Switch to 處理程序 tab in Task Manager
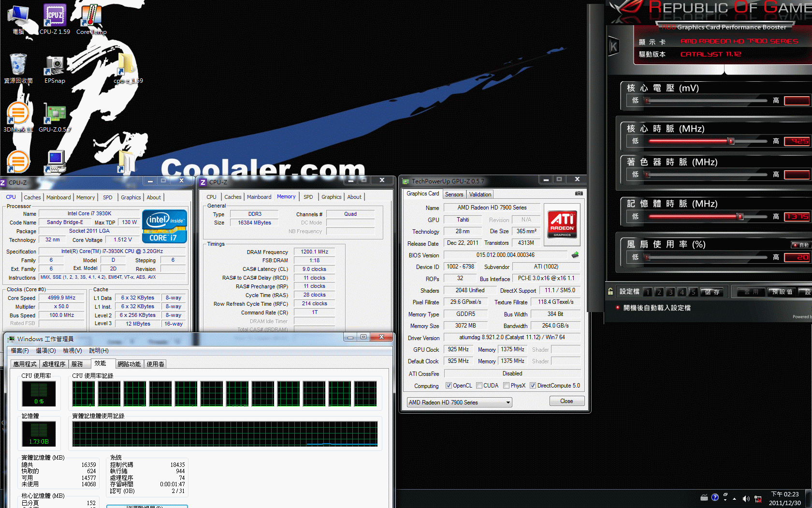 tap(54, 364)
